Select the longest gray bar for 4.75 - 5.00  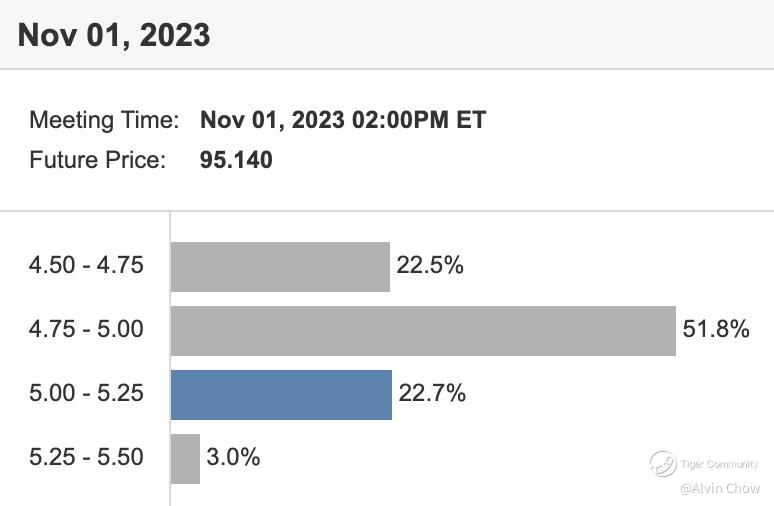pyautogui.click(x=423, y=330)
